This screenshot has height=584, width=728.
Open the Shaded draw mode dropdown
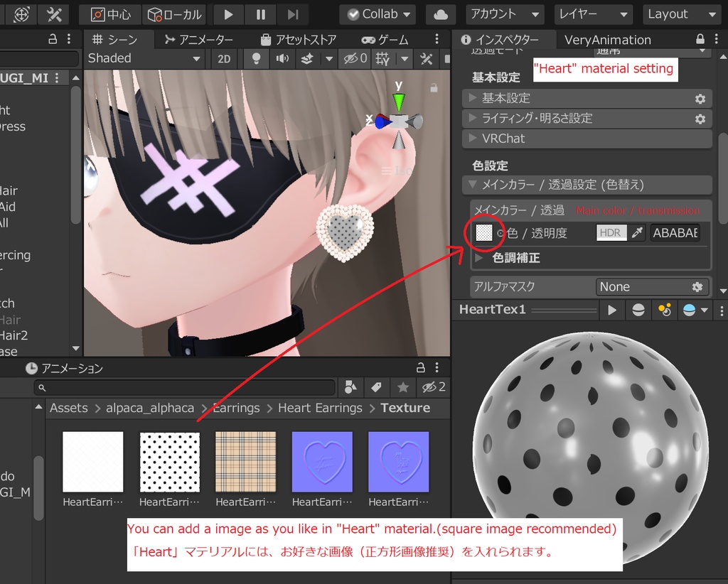click(x=144, y=58)
